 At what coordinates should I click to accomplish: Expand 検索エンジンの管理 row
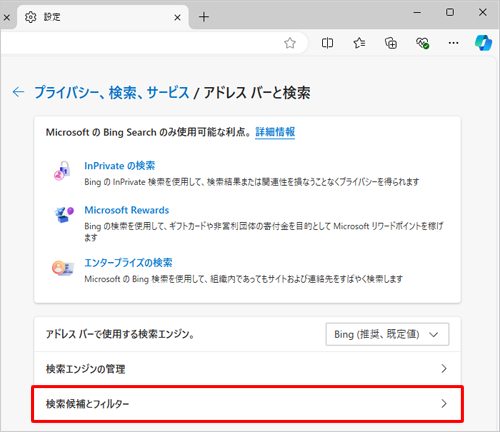coord(248,369)
